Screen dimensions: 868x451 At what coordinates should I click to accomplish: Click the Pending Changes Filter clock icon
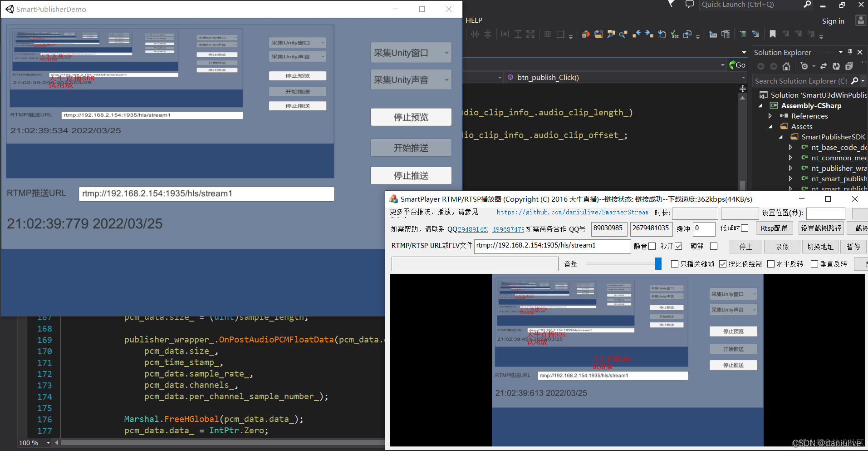(x=804, y=66)
